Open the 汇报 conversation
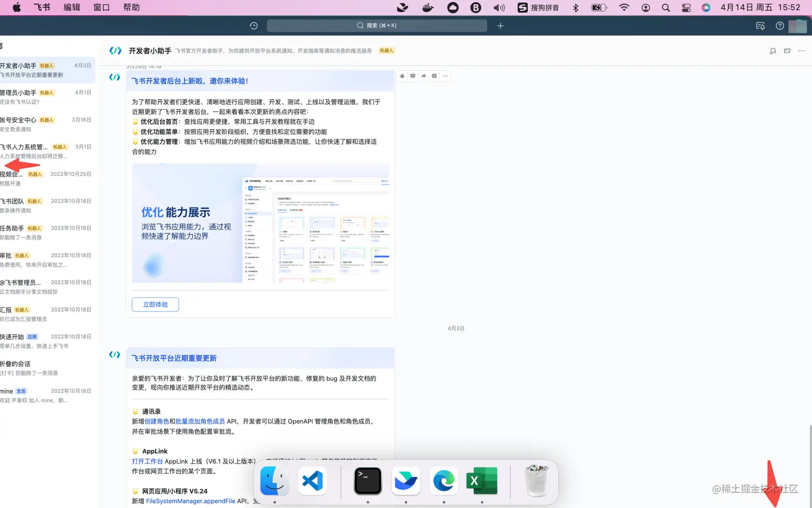 pyautogui.click(x=47, y=314)
